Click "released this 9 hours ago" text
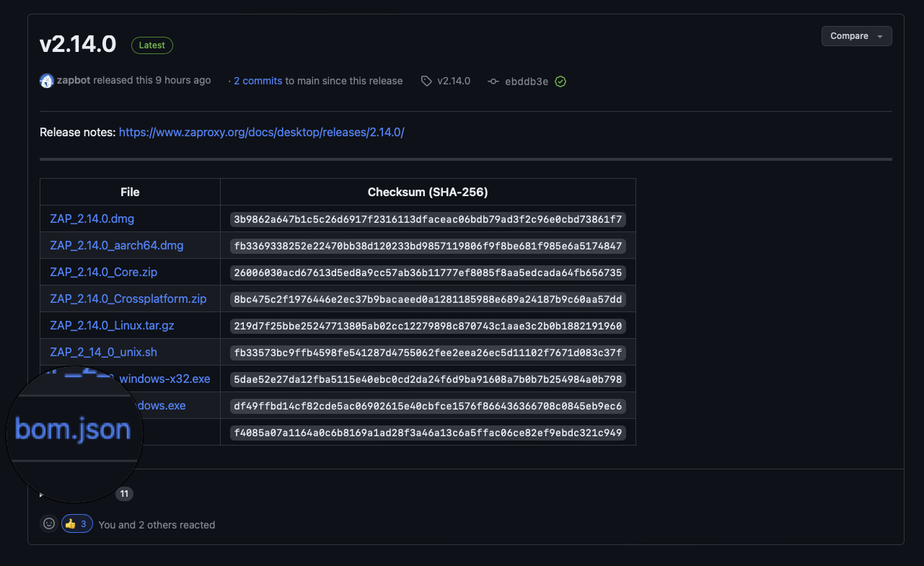924x566 pixels. (x=152, y=80)
